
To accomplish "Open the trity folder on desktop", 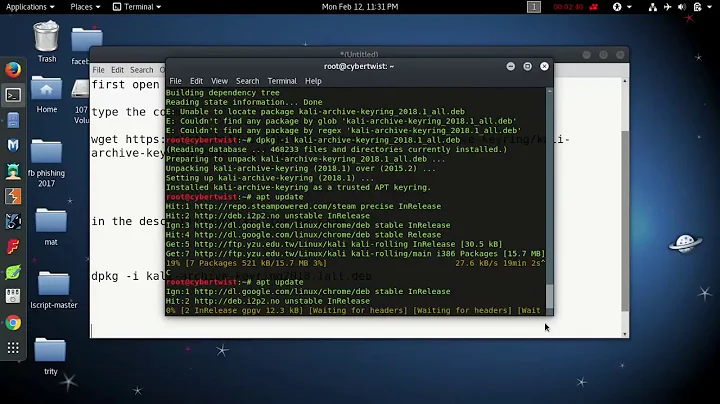I will tap(51, 356).
